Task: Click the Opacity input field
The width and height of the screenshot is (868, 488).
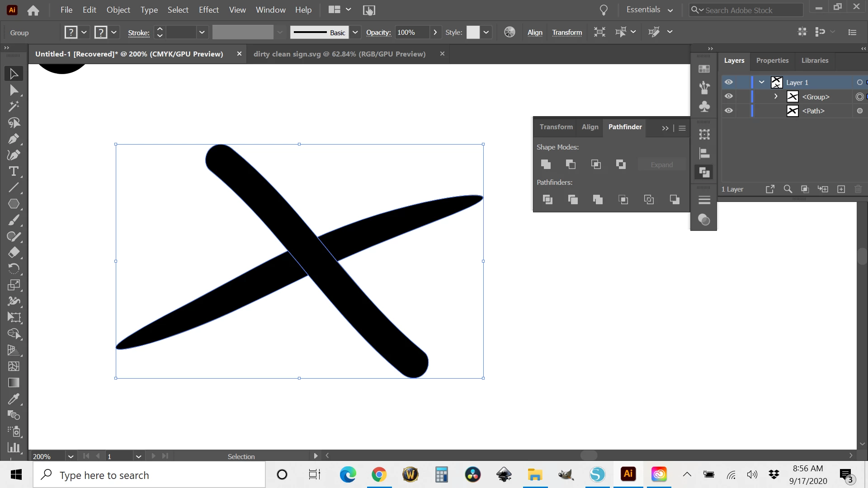Action: pos(411,33)
